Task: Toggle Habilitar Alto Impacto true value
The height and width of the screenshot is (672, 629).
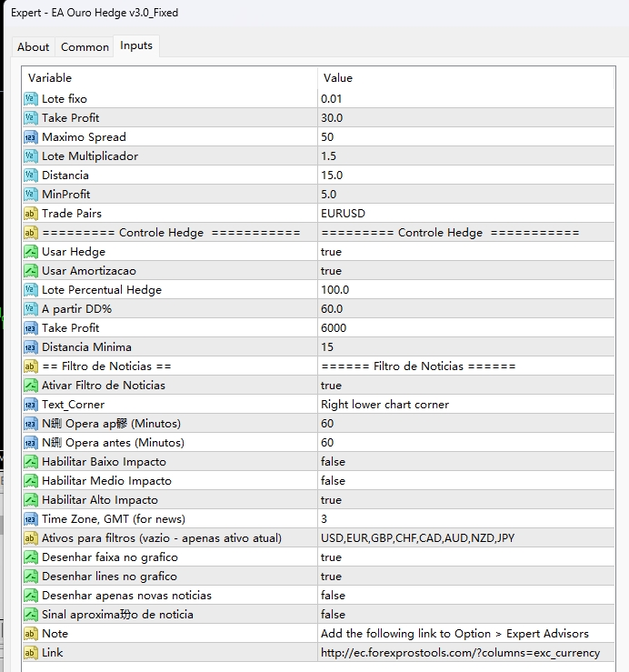Action: [x=331, y=499]
